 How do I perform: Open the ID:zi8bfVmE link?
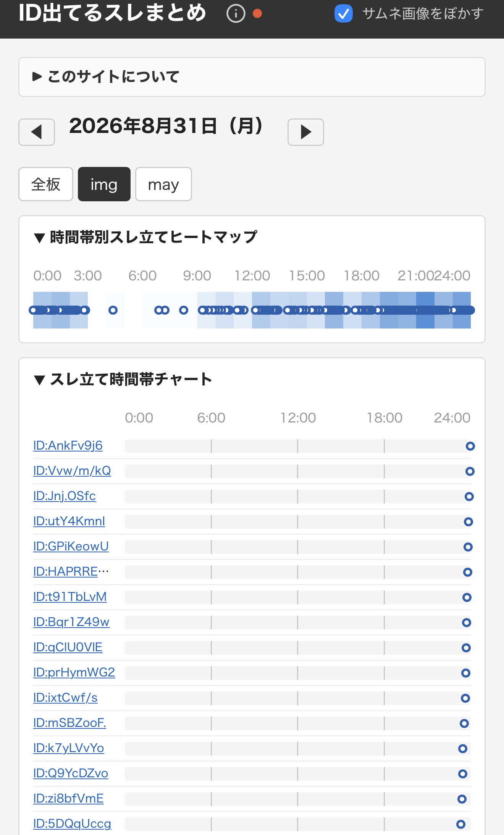tap(68, 798)
